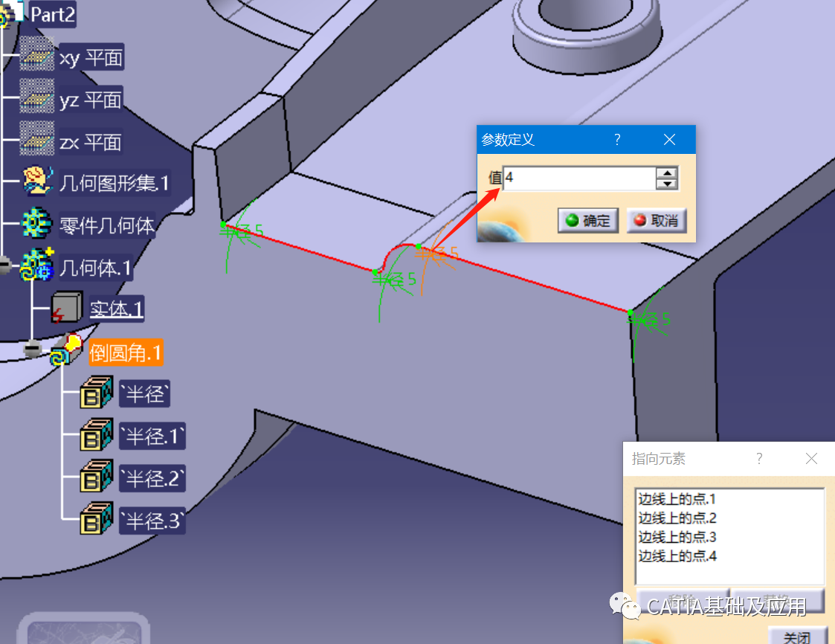Click the xy 平面 plane icon
This screenshot has height=644, width=835.
point(36,54)
